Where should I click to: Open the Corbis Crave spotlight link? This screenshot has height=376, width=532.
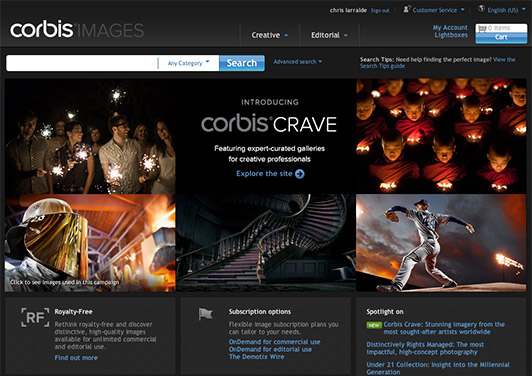[x=444, y=328]
